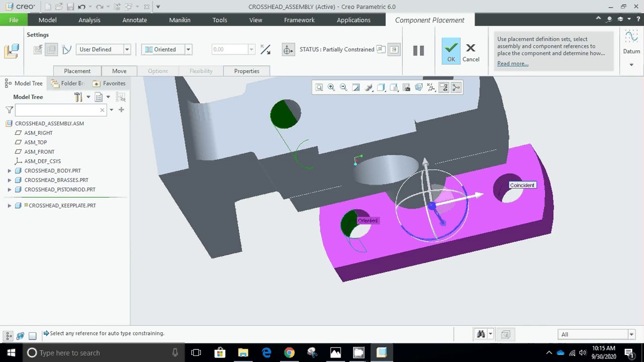This screenshot has height=362, width=644.
Task: Toggle show component in assembly window
Action: (394, 49)
